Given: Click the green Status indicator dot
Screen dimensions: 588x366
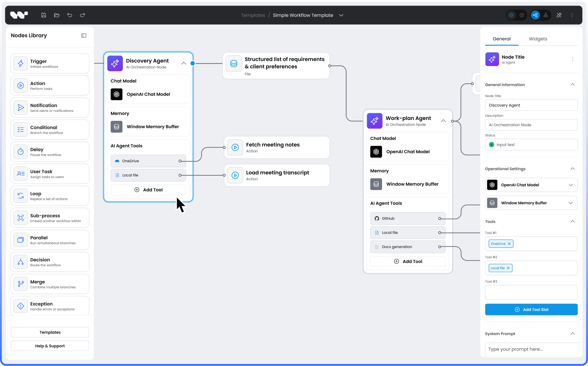Looking at the screenshot, I should point(491,144).
